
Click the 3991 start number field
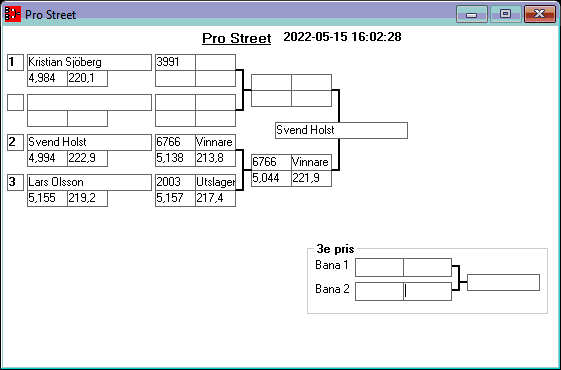pos(175,62)
